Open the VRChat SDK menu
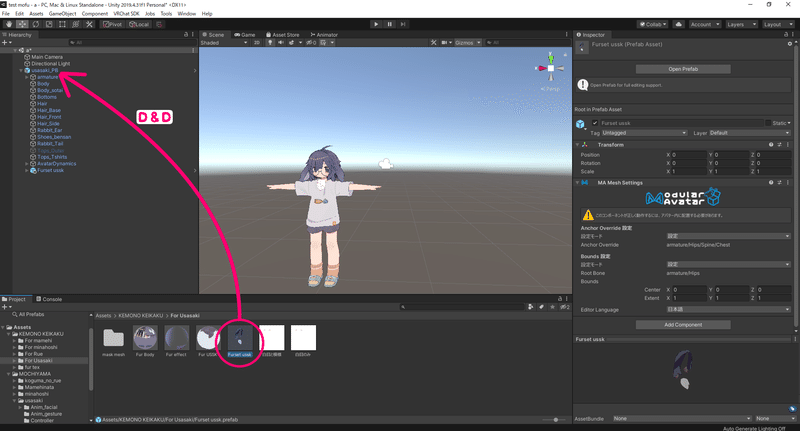Viewport: 800px width, 431px height. pos(126,14)
